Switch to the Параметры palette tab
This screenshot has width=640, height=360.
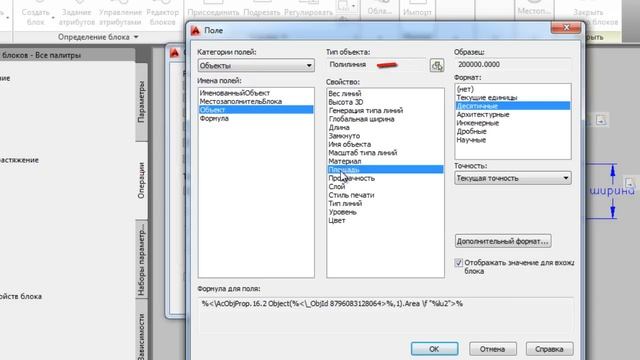click(141, 102)
